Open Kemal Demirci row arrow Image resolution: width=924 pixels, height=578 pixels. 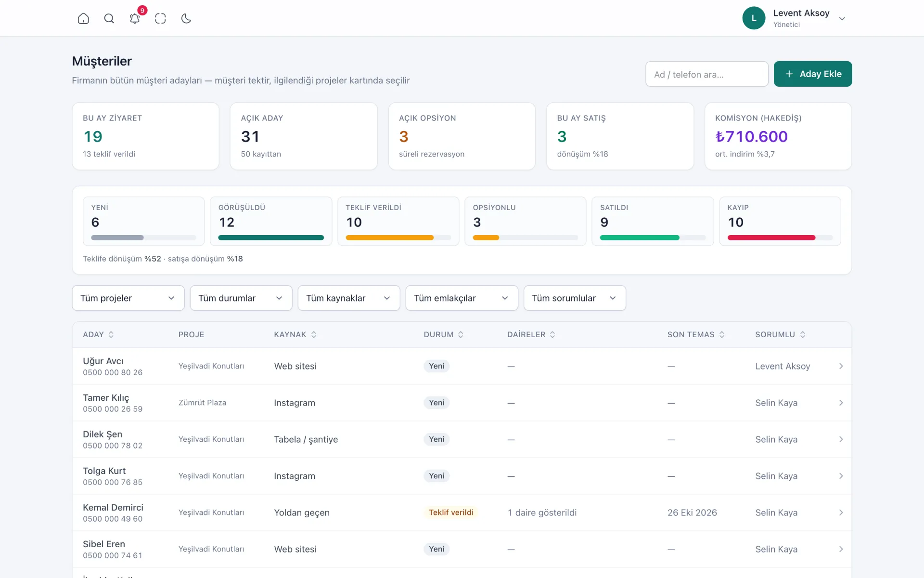point(841,512)
